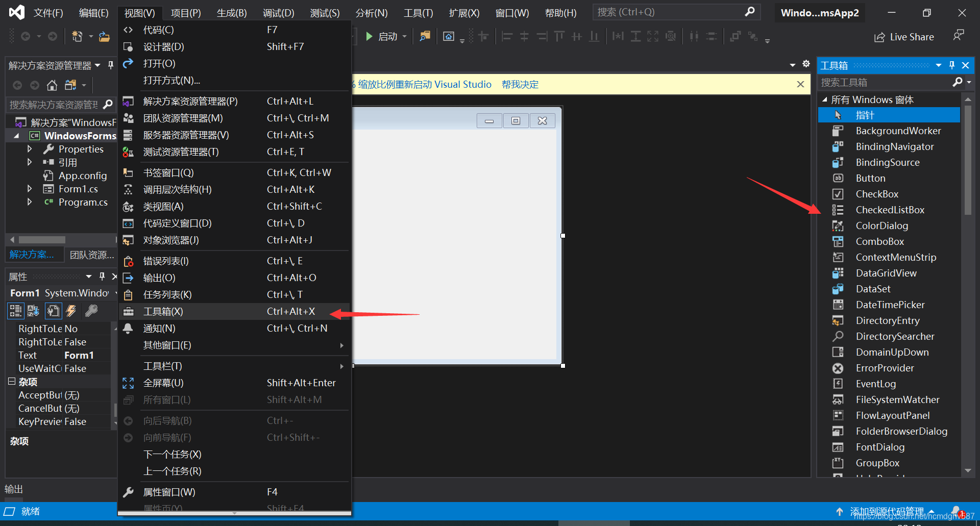
Task: Click the Visual Studio search box
Action: [676, 12]
